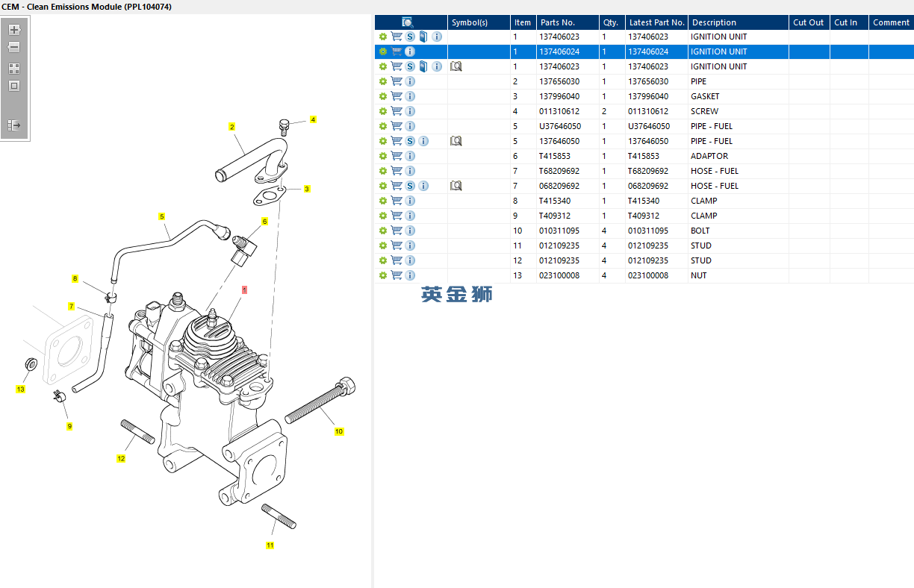Click the four-squares grid view icon
Viewport: 914px width, 588px height.
(14, 68)
